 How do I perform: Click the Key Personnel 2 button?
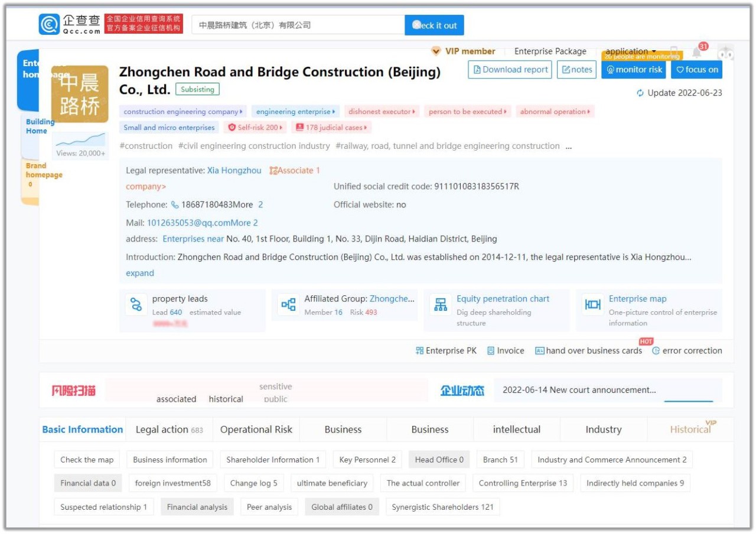367,460
